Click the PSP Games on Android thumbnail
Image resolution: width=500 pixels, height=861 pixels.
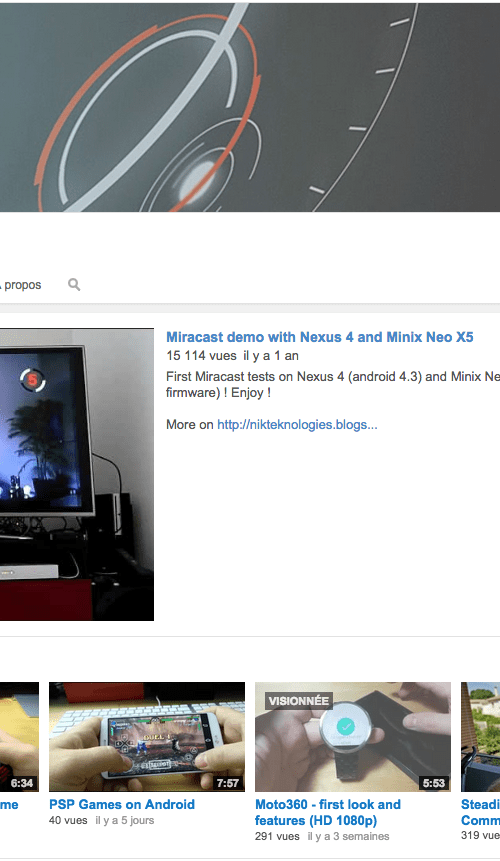click(x=147, y=736)
